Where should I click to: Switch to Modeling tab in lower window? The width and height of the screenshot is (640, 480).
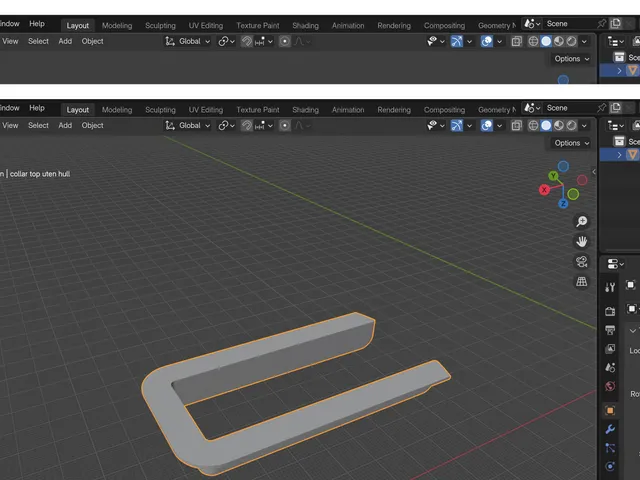tap(117, 109)
